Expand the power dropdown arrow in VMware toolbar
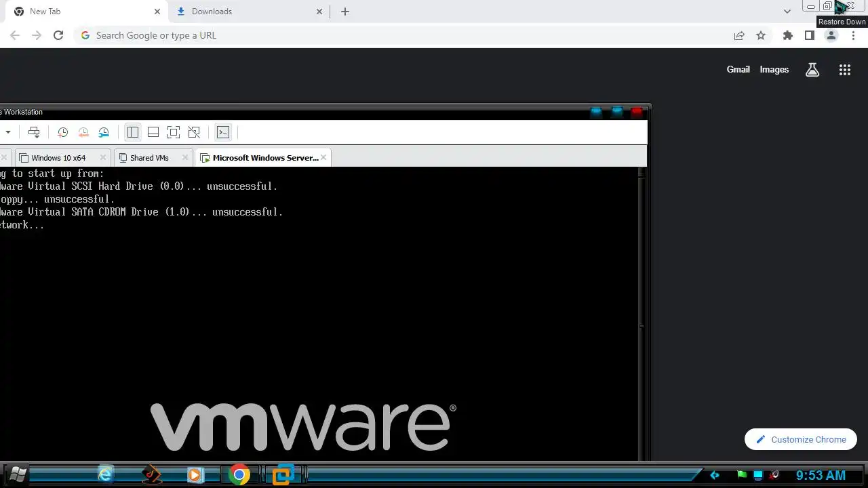 [8, 132]
